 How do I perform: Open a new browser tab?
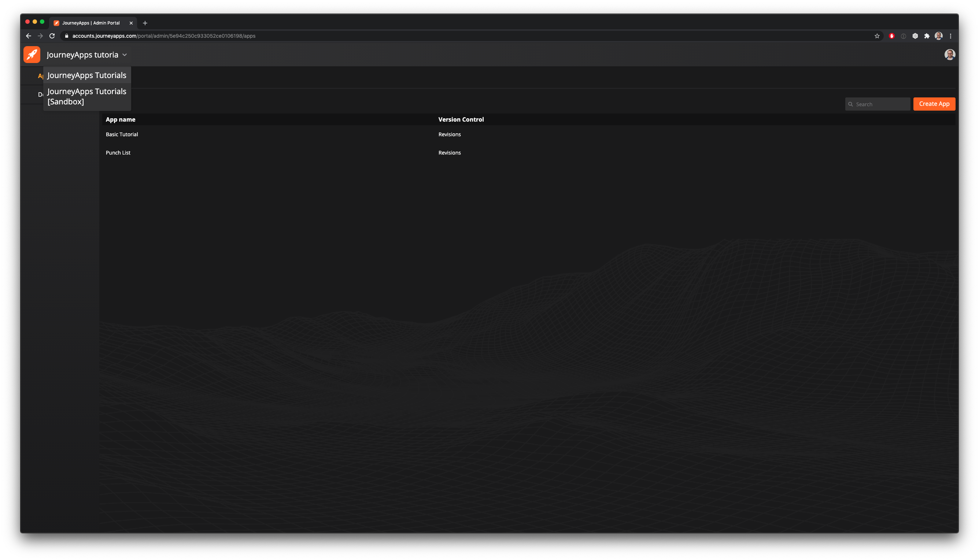point(145,23)
